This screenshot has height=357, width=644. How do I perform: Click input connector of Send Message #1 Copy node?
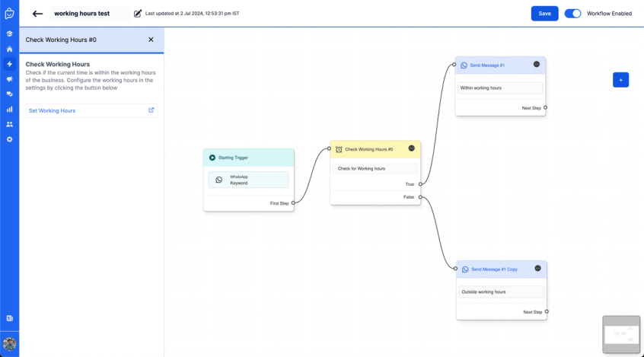coord(455,269)
